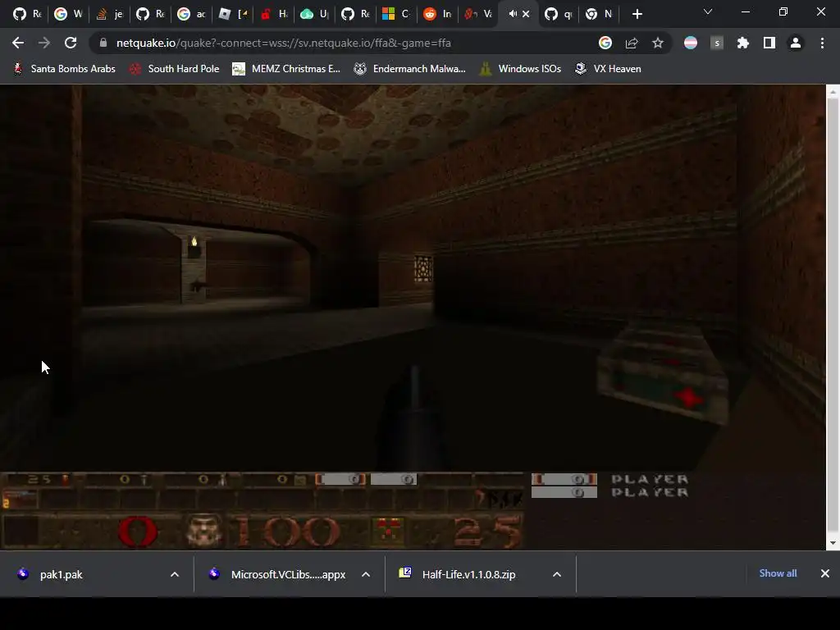
Task: Click the player face status icon
Action: point(203,531)
